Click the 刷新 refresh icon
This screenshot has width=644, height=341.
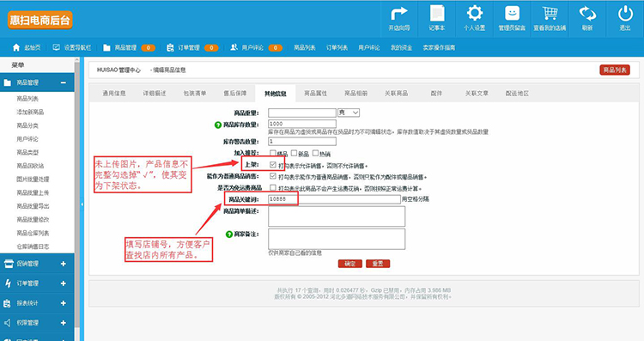(x=587, y=14)
